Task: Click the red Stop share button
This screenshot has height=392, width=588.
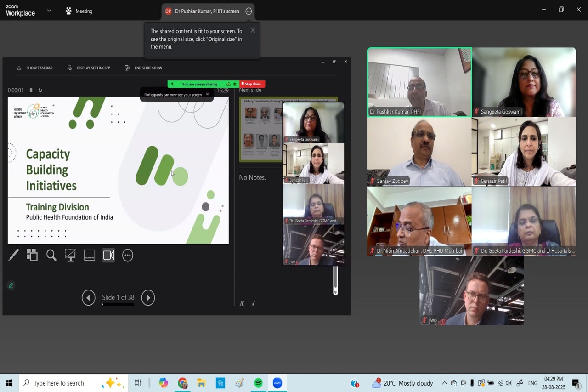Action: click(252, 84)
